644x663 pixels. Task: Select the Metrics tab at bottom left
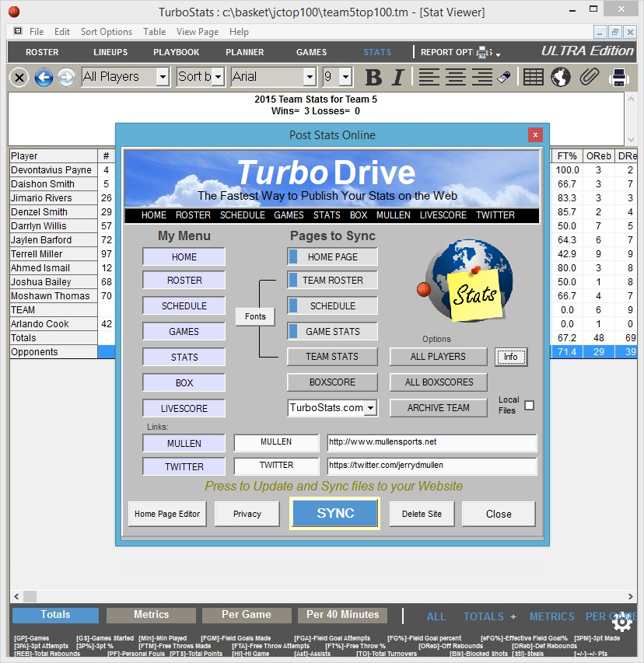[151, 615]
